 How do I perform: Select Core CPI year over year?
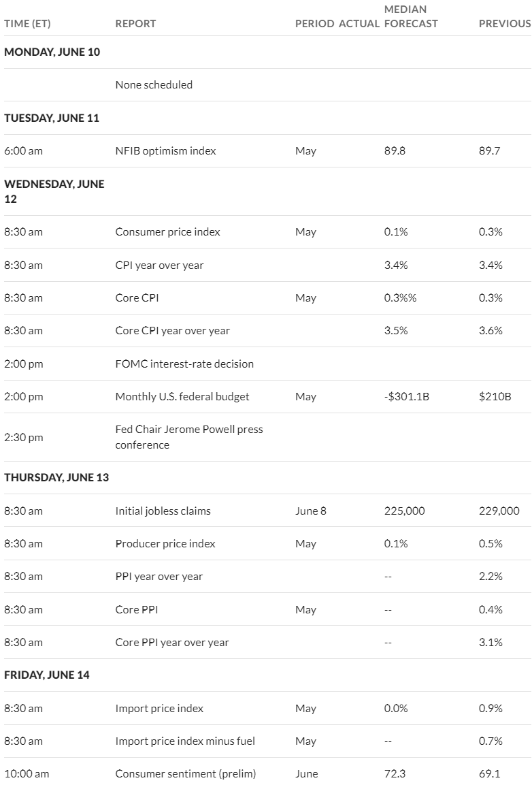173,331
